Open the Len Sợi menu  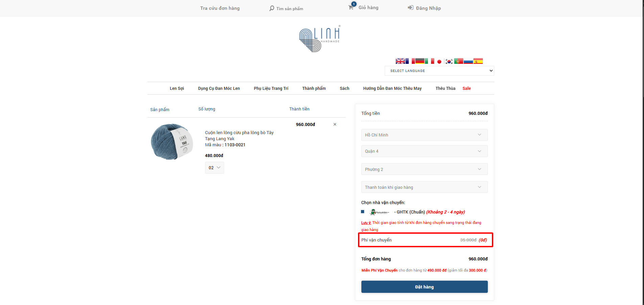click(x=177, y=88)
